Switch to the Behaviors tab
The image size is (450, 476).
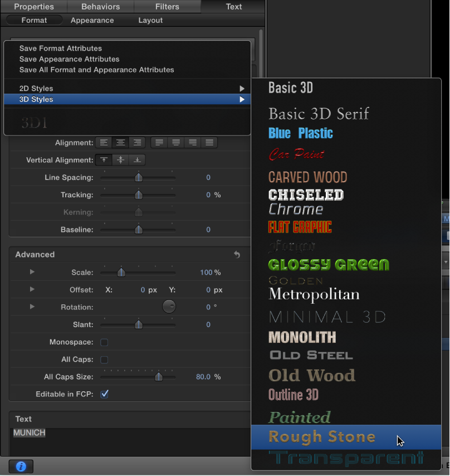pos(100,7)
